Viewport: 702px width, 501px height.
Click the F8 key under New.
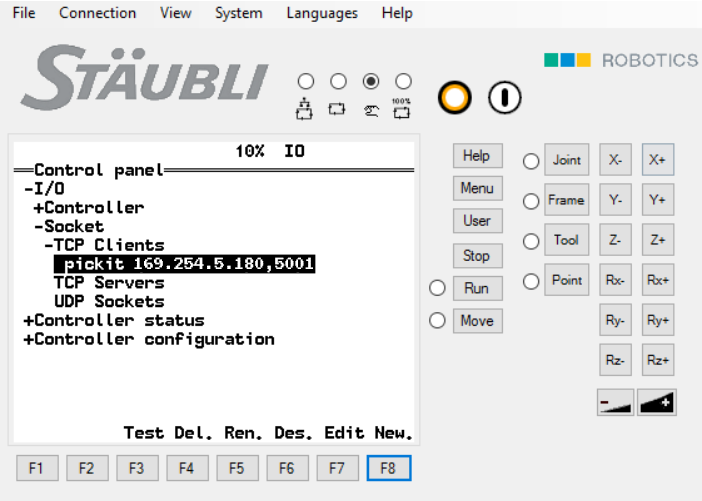(389, 468)
